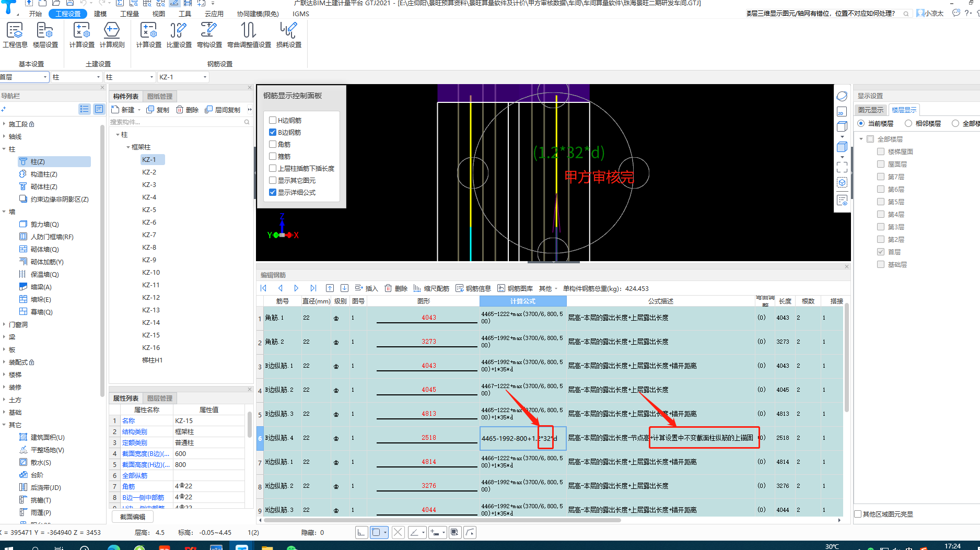
Task: Click 新建 new component icon
Action: [123, 110]
